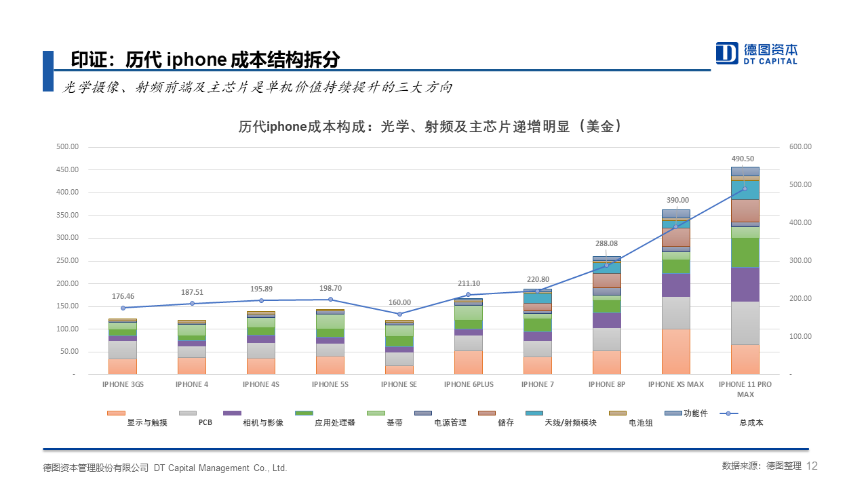Click the 450.00 left axis value
The height and width of the screenshot is (488, 868).
coord(67,169)
